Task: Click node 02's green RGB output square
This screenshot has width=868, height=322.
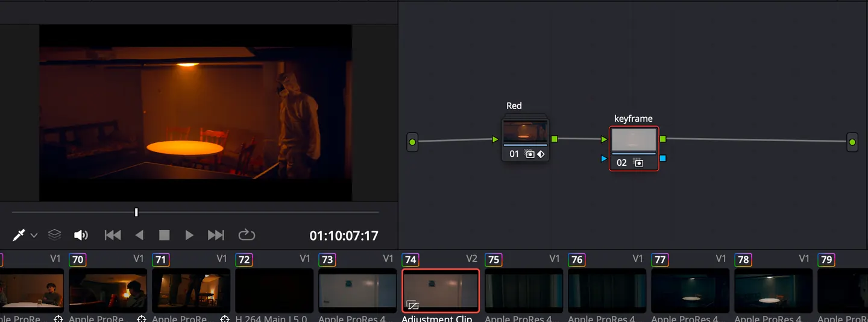Action: (663, 139)
